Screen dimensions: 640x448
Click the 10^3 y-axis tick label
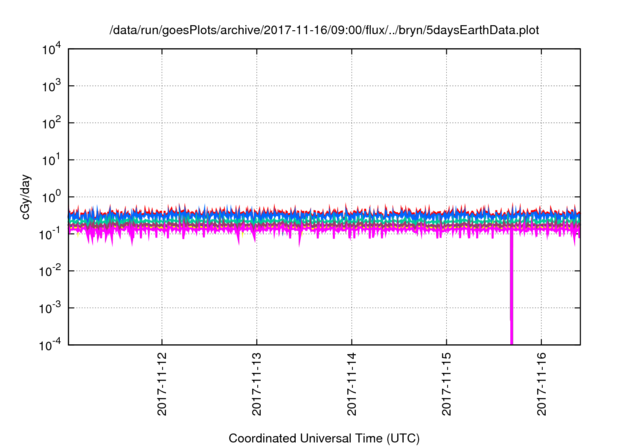[51, 86]
